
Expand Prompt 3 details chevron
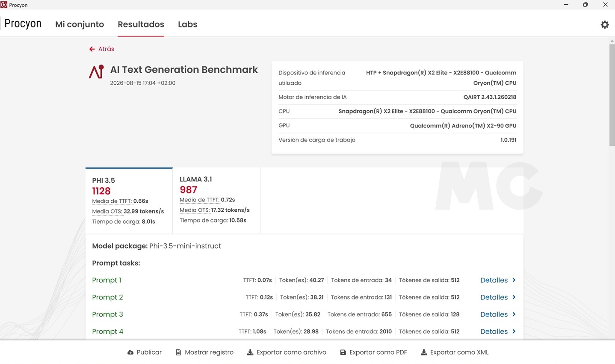pos(514,314)
